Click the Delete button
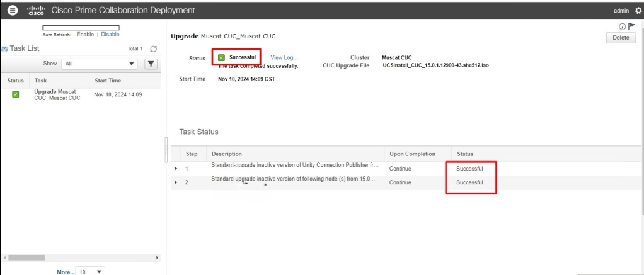644x275 pixels. (x=620, y=38)
